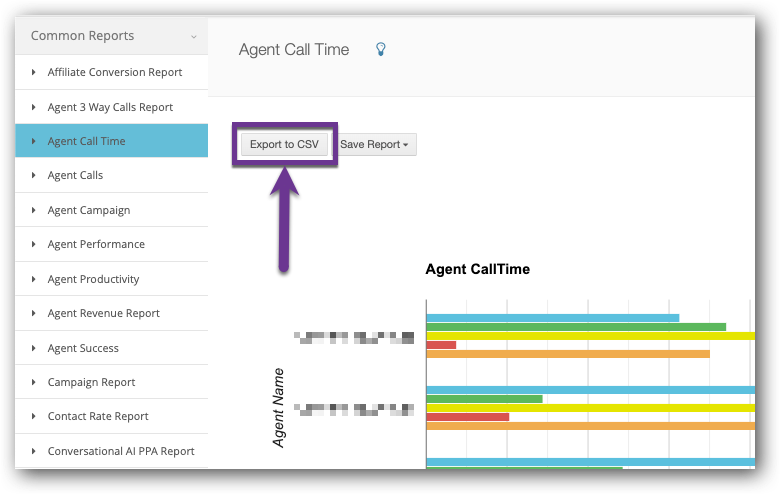Expand arrow beside Agent Campaign
This screenshot has width=780, height=494.
click(33, 210)
